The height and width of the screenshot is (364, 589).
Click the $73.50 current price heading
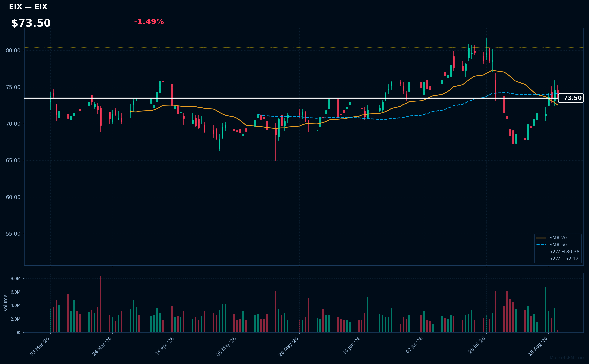click(31, 23)
